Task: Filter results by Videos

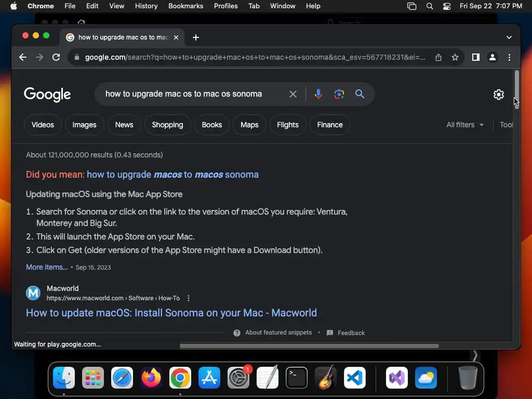Action: click(x=43, y=125)
